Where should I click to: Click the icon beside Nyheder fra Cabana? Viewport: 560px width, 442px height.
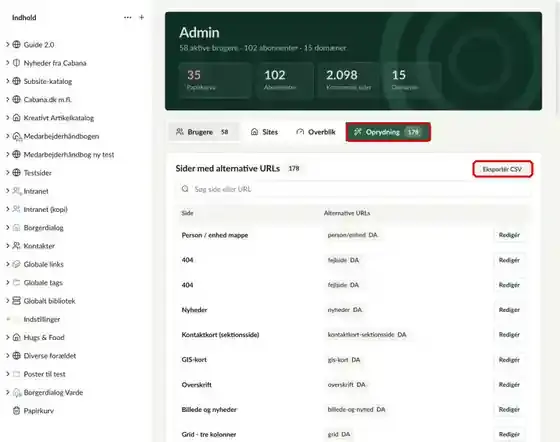click(16, 63)
